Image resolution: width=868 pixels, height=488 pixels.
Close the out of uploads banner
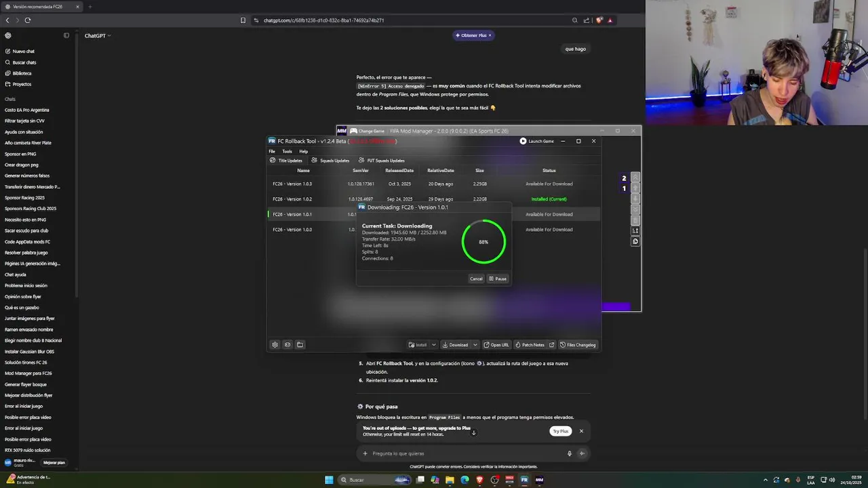pos(581,431)
